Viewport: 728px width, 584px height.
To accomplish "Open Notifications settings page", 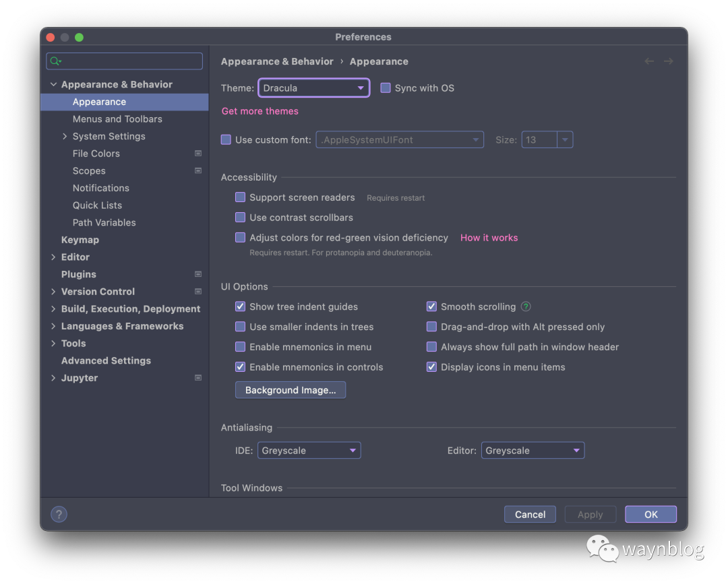I will click(x=100, y=188).
